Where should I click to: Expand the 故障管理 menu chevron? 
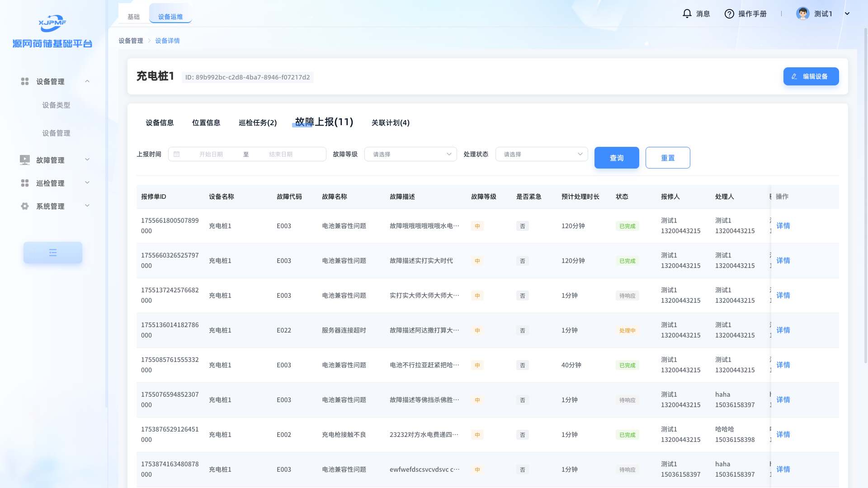(87, 160)
